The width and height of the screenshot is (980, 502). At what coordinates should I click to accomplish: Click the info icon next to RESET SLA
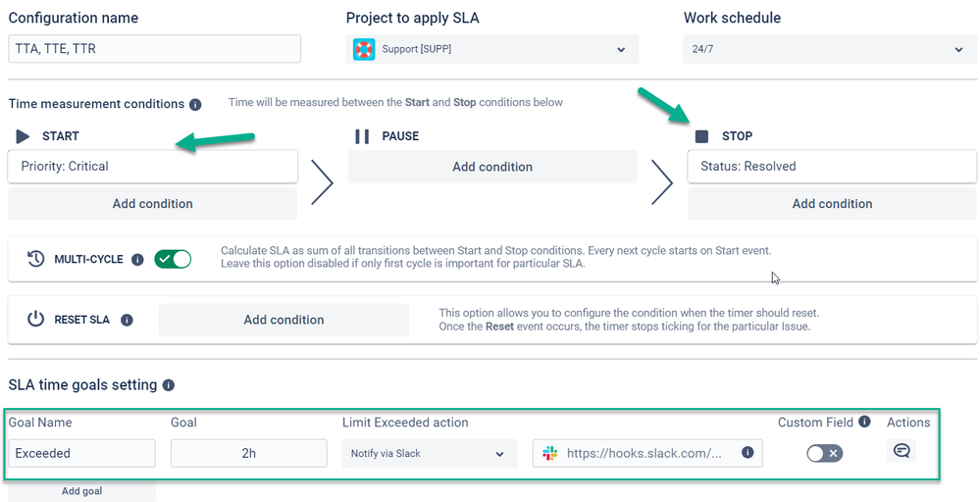click(x=128, y=320)
